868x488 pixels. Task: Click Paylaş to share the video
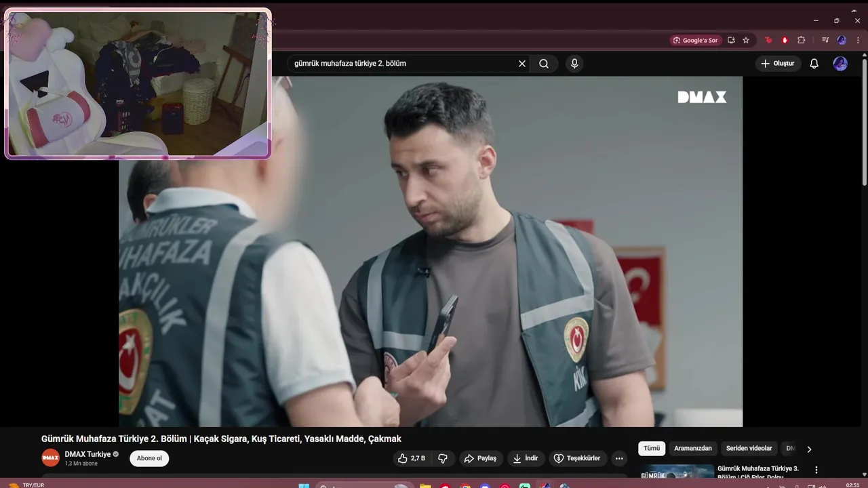coord(480,459)
